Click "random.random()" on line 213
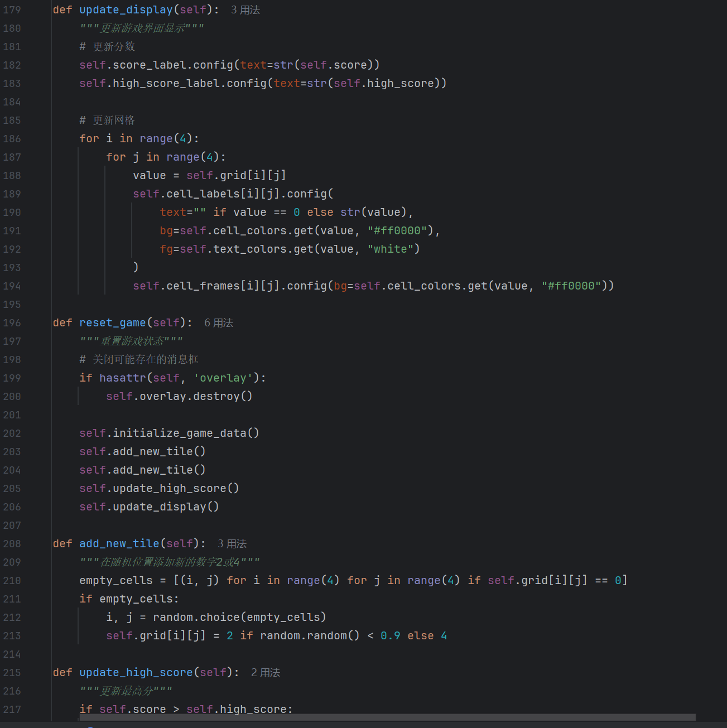The height and width of the screenshot is (728, 727). coord(310,636)
